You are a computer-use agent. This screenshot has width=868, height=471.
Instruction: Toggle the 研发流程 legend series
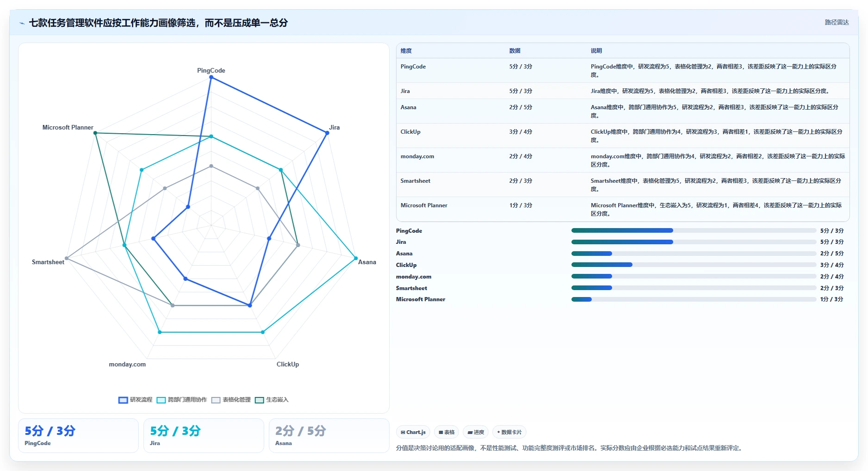click(x=135, y=400)
